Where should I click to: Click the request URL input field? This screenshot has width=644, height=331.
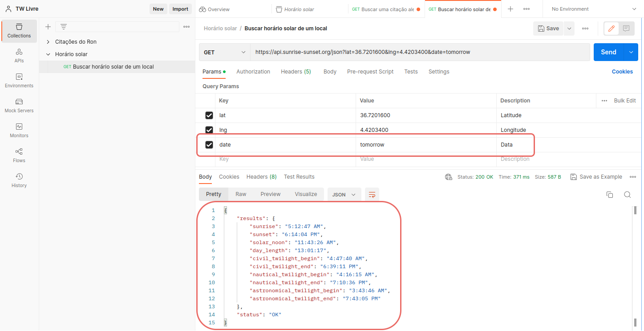coord(418,52)
